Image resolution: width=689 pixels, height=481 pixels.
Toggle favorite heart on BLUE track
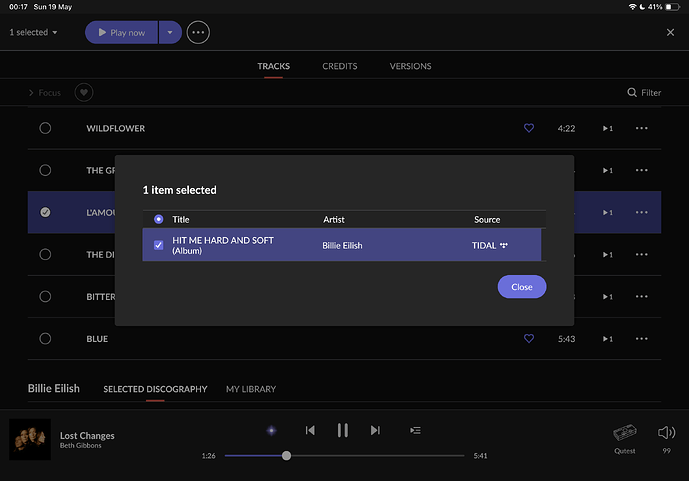(529, 338)
